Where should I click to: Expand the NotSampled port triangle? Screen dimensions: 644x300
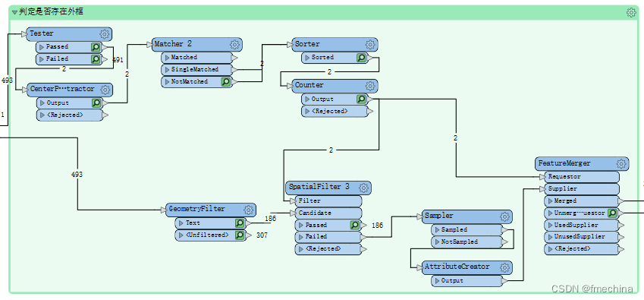[x=438, y=242]
